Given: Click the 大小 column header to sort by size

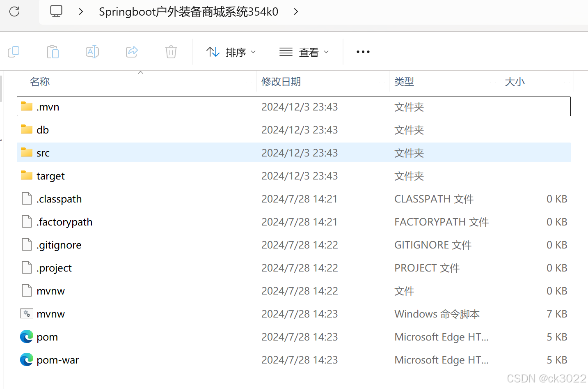Looking at the screenshot, I should (515, 82).
